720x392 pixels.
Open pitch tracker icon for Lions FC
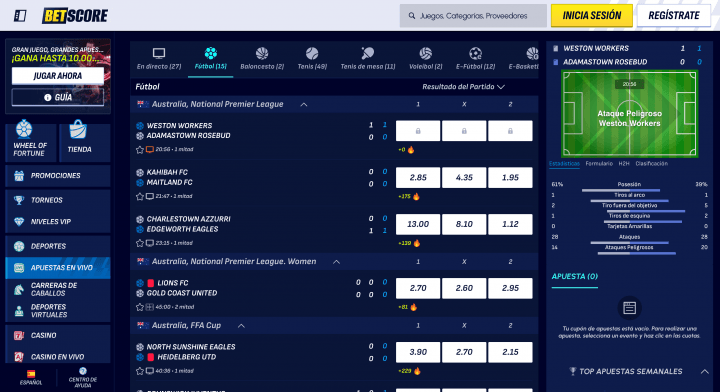150,307
